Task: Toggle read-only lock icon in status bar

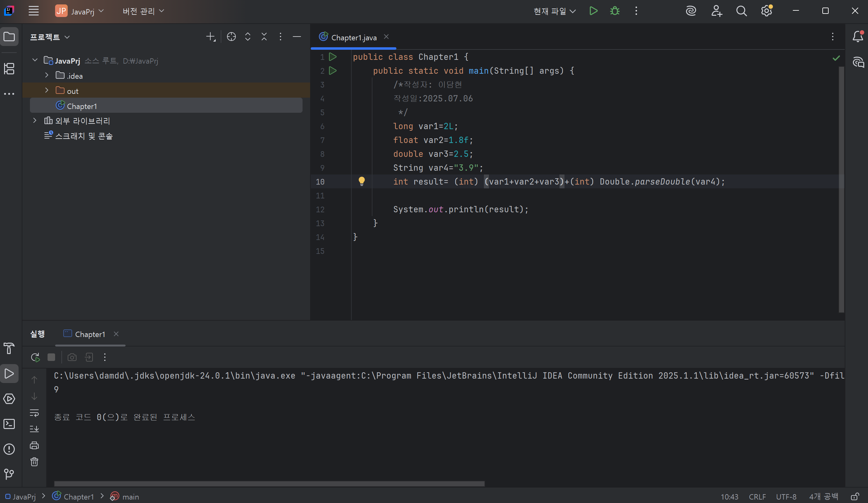Action: (x=854, y=496)
